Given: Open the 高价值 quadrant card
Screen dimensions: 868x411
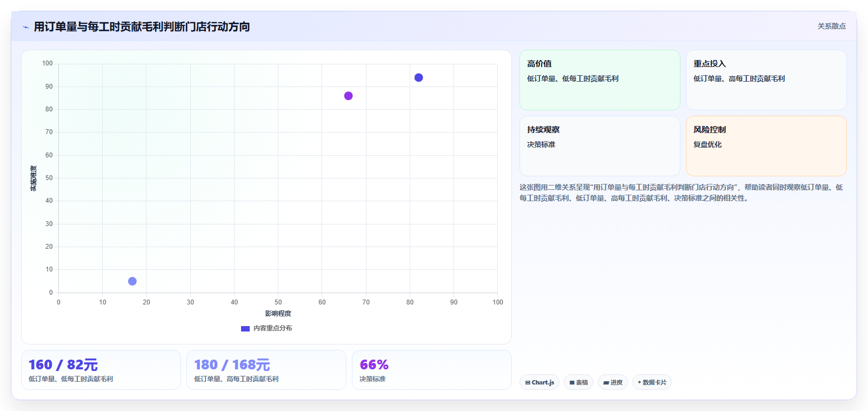Looking at the screenshot, I should [600, 80].
